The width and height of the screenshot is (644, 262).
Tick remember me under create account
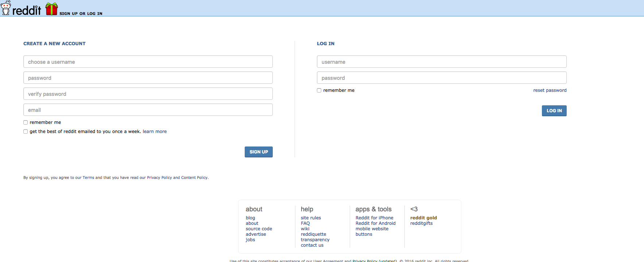(26, 122)
